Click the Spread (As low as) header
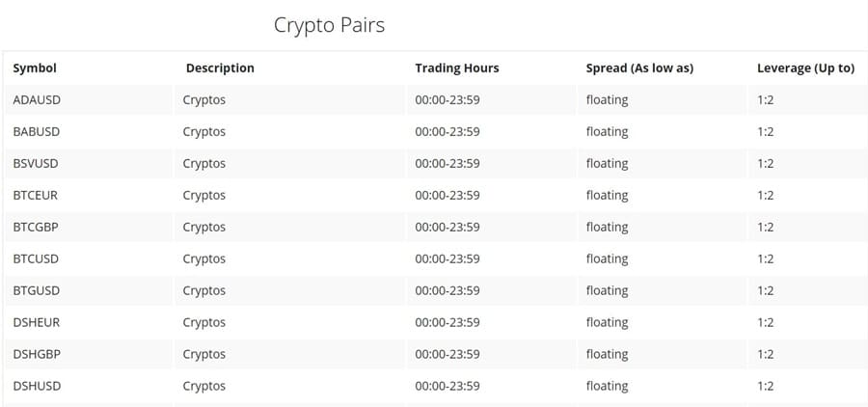The height and width of the screenshot is (407, 868). coord(639,68)
